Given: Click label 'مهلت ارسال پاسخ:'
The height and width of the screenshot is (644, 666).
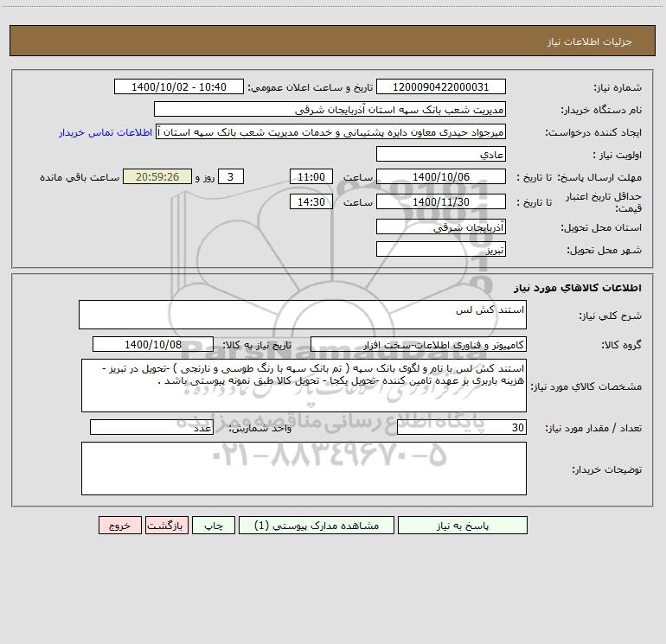Looking at the screenshot, I should tap(599, 177).
